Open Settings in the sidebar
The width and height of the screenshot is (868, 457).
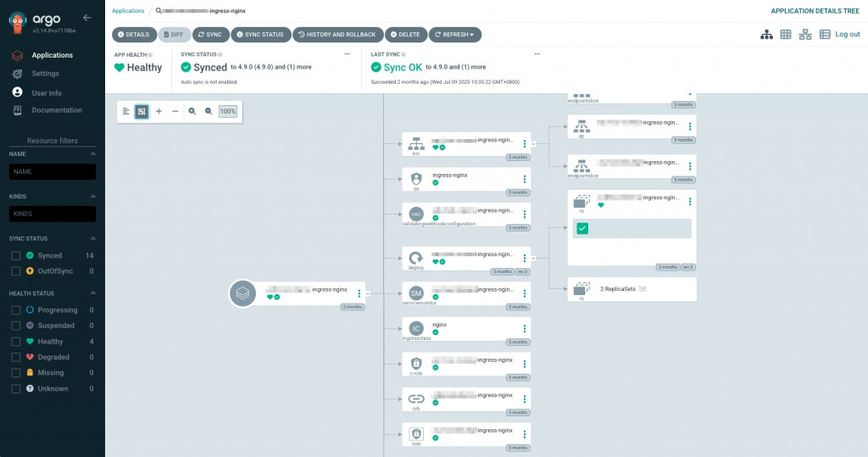tap(45, 74)
